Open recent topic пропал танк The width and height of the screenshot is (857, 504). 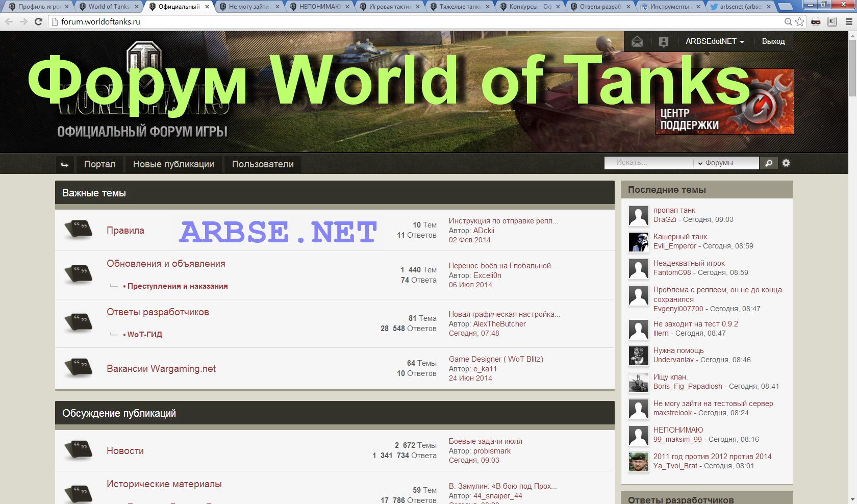point(674,210)
